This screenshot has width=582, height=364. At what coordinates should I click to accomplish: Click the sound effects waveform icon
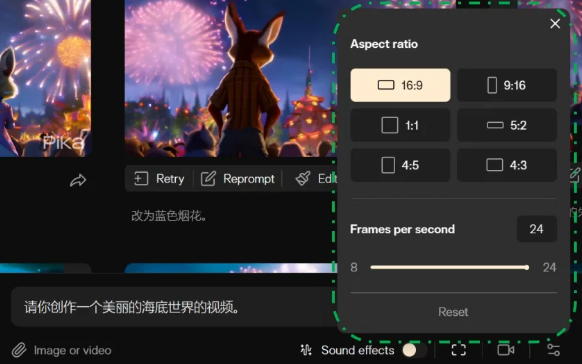306,350
